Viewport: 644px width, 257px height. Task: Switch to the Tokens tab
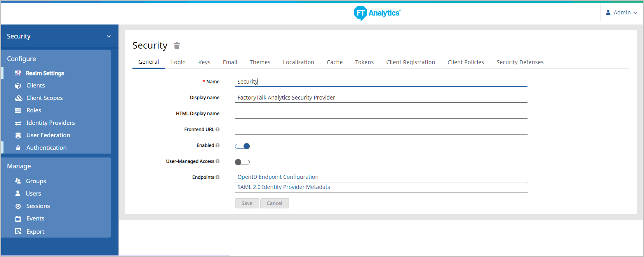pyautogui.click(x=364, y=62)
